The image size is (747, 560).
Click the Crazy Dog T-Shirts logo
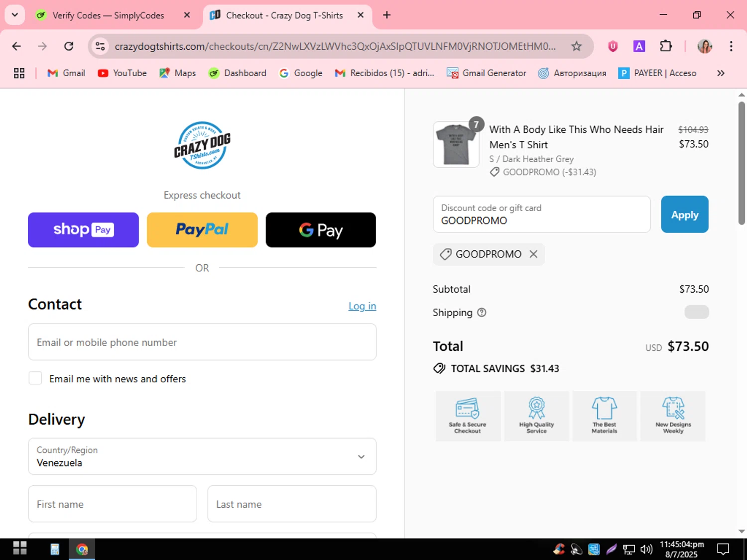pyautogui.click(x=202, y=145)
